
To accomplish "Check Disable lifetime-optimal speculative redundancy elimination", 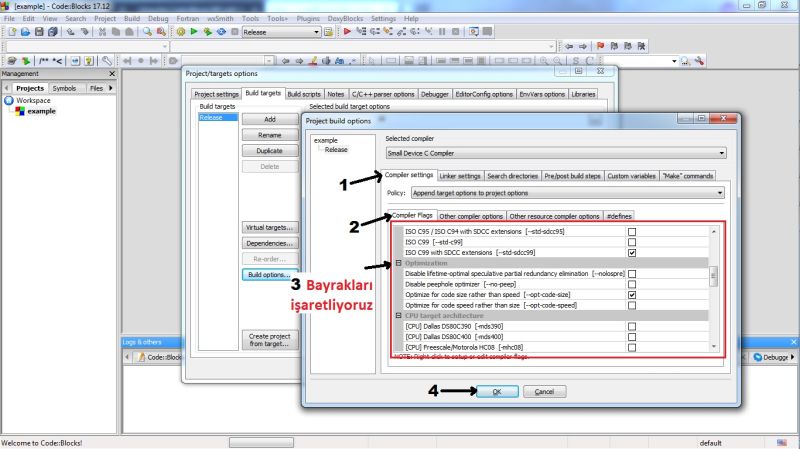I will [632, 273].
